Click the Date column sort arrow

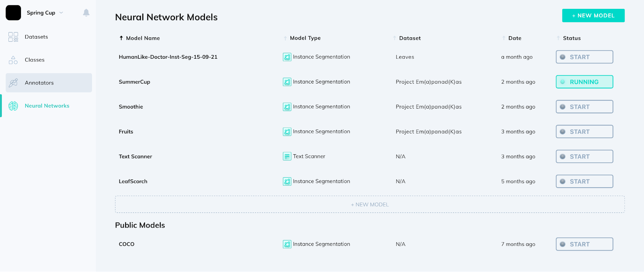click(x=504, y=38)
